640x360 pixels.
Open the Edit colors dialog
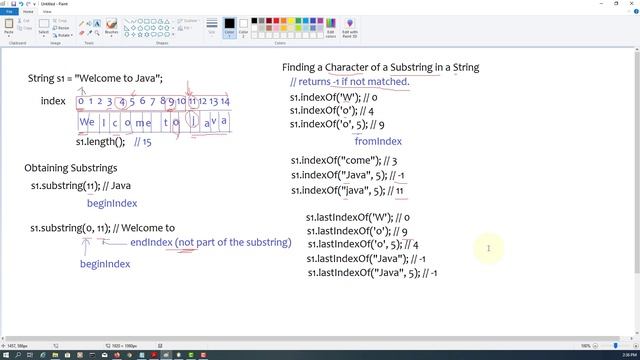click(331, 28)
